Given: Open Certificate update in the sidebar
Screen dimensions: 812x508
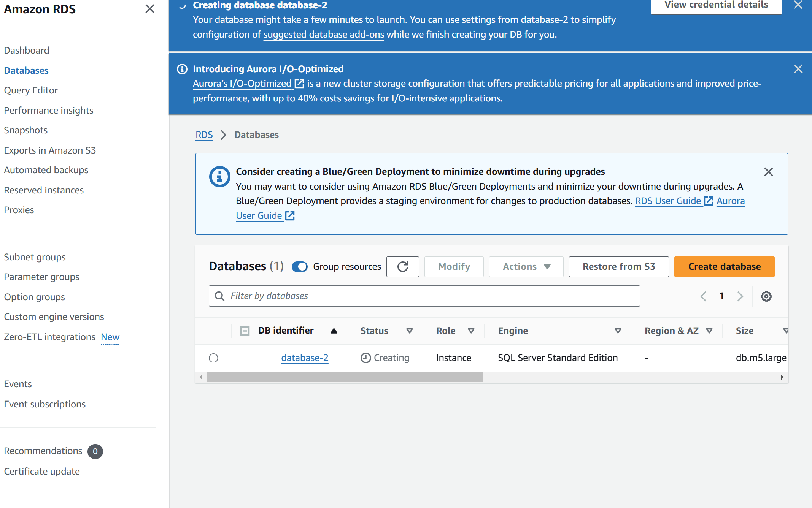Looking at the screenshot, I should (42, 472).
